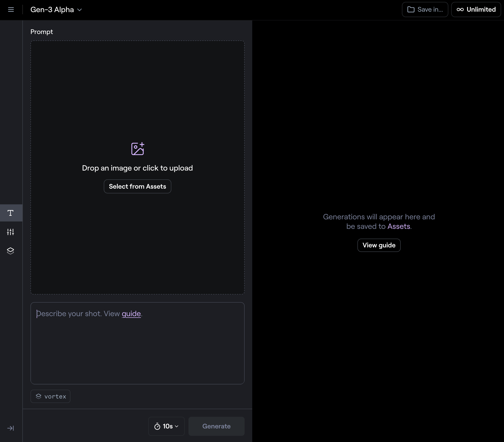Image resolution: width=504 pixels, height=442 pixels.
Task: Open the Settings sliders sidebar icon
Action: click(x=11, y=232)
